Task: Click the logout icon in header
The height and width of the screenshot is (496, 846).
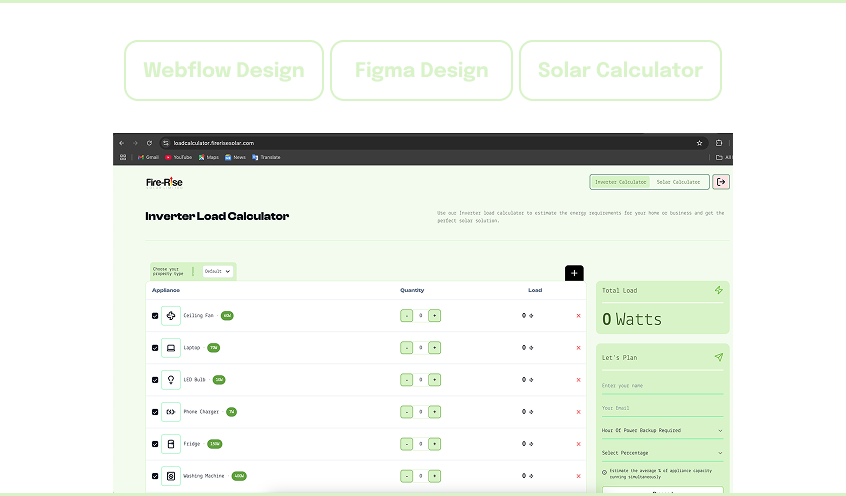Action: 721,182
